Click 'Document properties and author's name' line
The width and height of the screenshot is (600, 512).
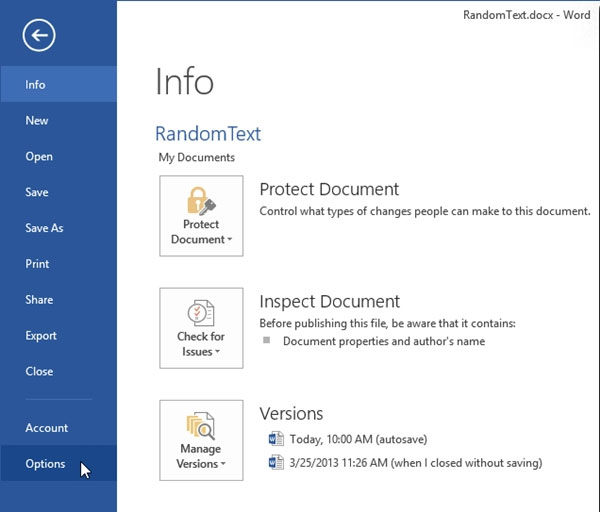(x=384, y=341)
